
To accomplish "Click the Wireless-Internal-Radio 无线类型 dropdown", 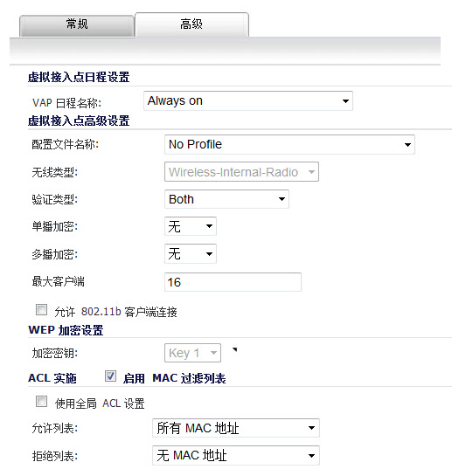I will [241, 172].
